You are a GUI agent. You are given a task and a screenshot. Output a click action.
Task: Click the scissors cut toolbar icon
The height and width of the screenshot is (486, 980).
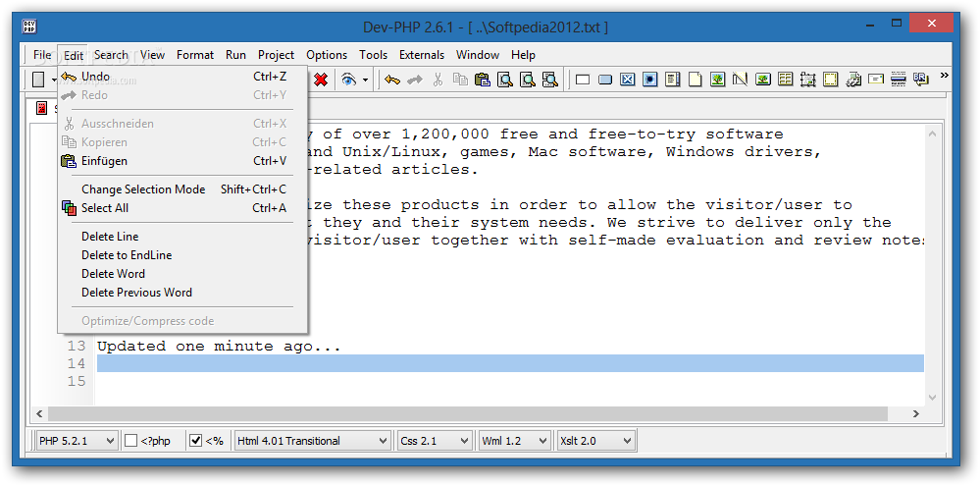(x=438, y=81)
